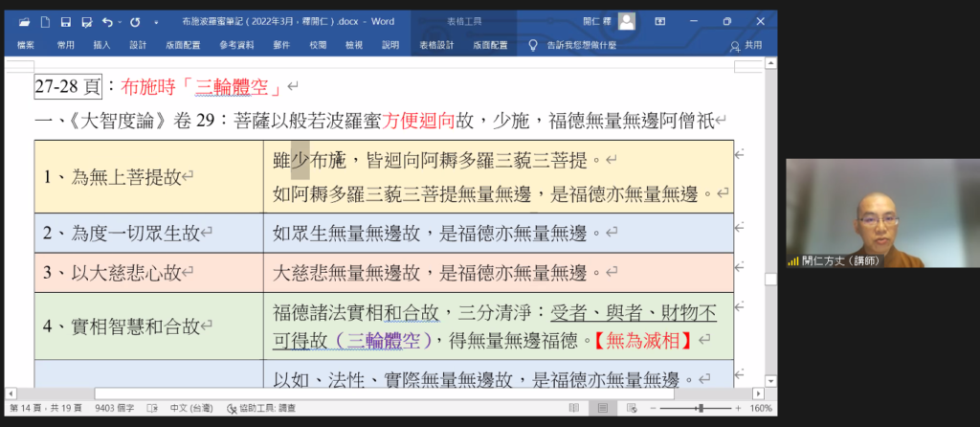Click the 共用 share button
Viewport: 980px width, 427px height.
click(746, 45)
